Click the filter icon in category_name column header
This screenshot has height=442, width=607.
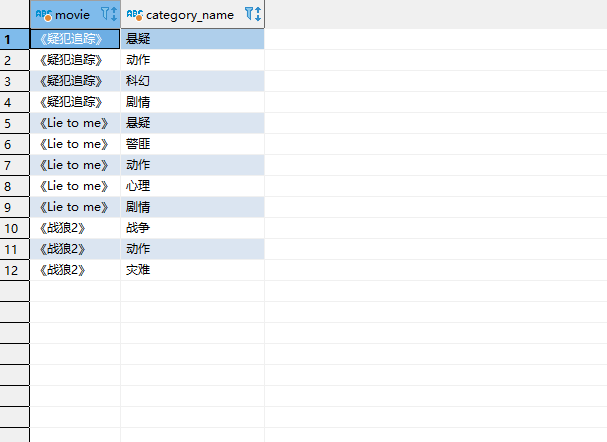coord(249,14)
